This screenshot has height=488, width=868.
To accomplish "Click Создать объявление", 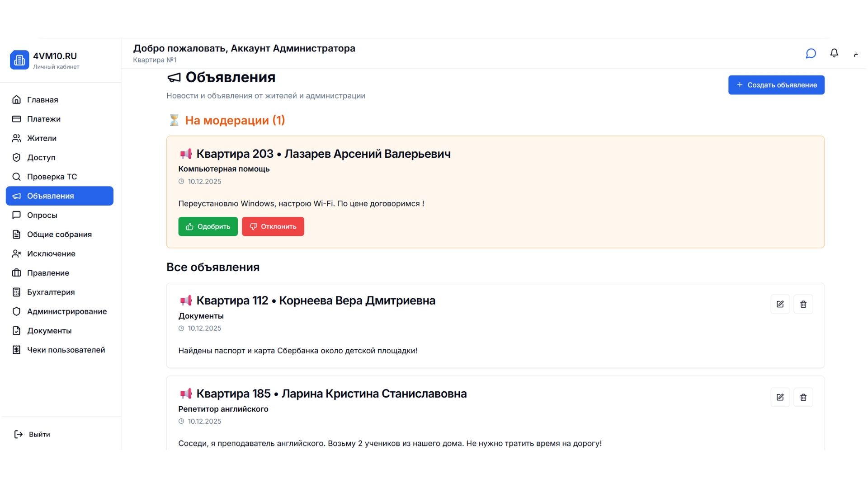I will [x=776, y=84].
